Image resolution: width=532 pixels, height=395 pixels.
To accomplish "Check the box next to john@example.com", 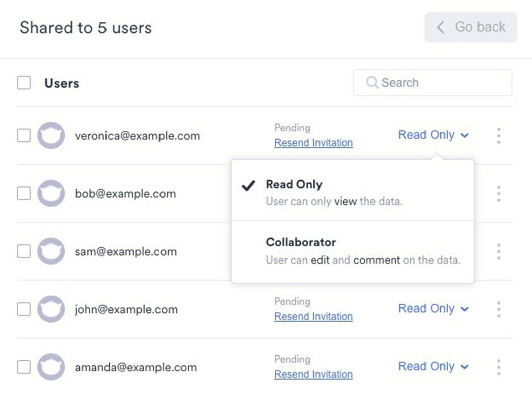I will (24, 309).
